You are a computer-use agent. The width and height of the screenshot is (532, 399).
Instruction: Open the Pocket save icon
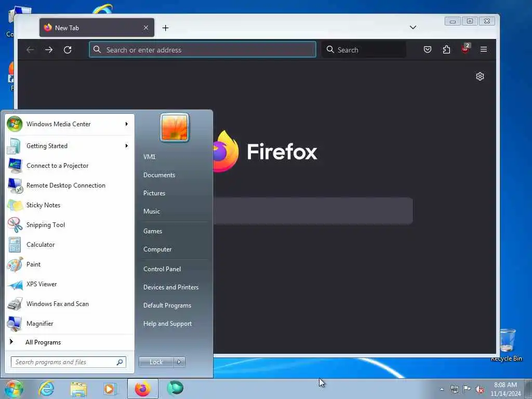[x=428, y=49]
